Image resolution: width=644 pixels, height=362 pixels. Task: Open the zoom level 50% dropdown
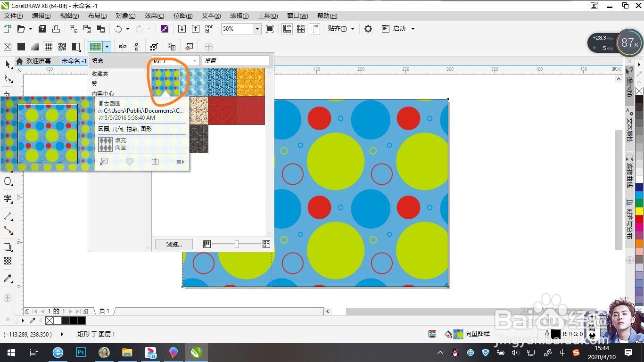click(x=257, y=29)
